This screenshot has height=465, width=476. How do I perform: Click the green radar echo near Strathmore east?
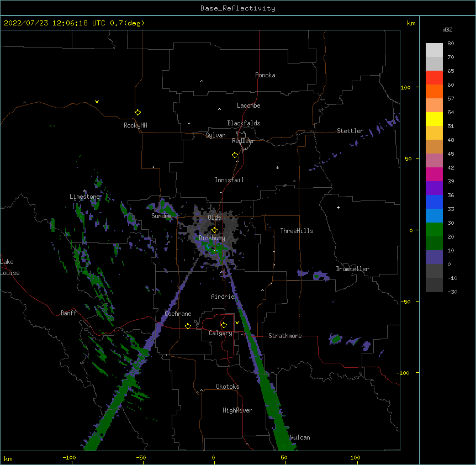click(336, 339)
